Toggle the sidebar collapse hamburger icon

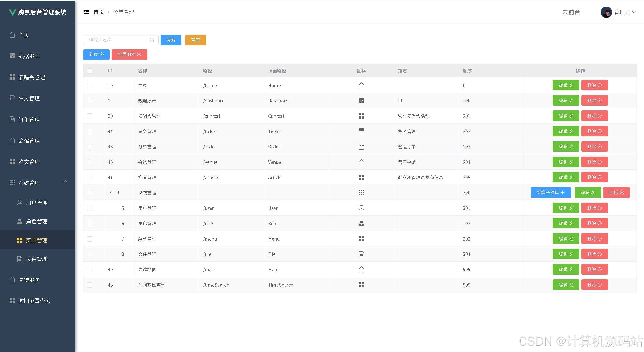(x=86, y=12)
